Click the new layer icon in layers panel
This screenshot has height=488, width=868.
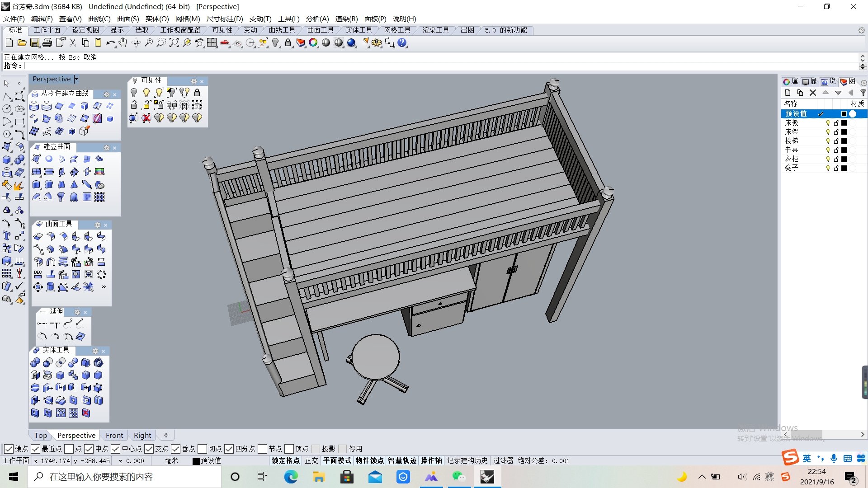tap(788, 93)
